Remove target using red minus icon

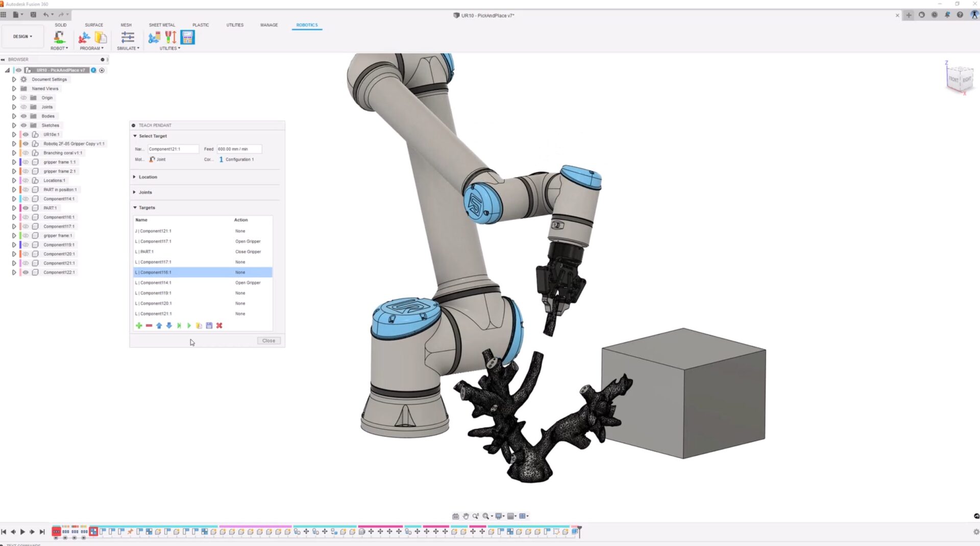(x=149, y=326)
